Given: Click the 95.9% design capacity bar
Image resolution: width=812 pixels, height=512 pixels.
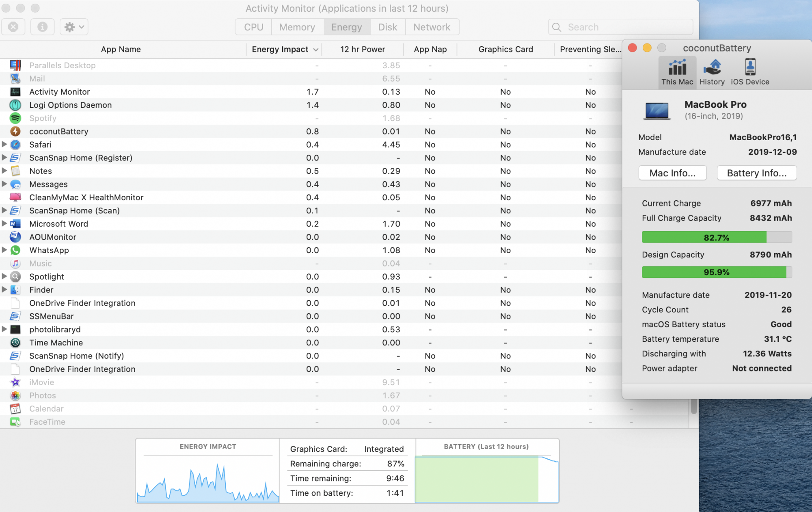Looking at the screenshot, I should point(717,272).
